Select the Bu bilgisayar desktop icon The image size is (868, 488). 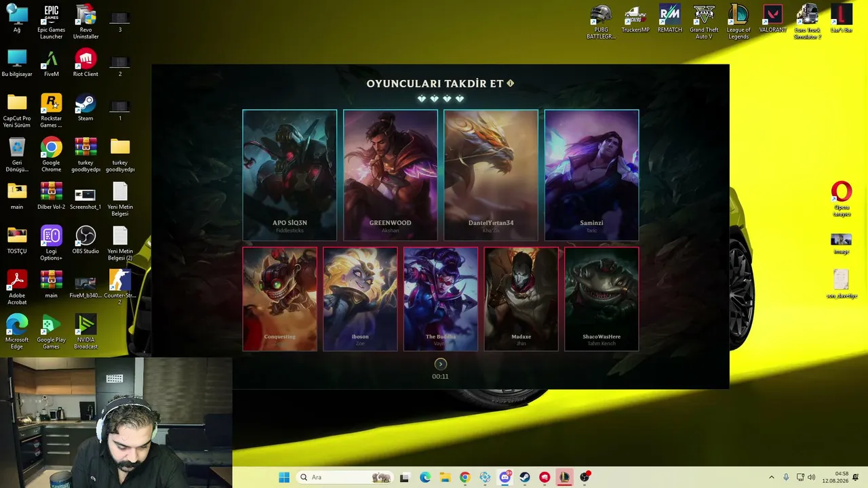17,63
